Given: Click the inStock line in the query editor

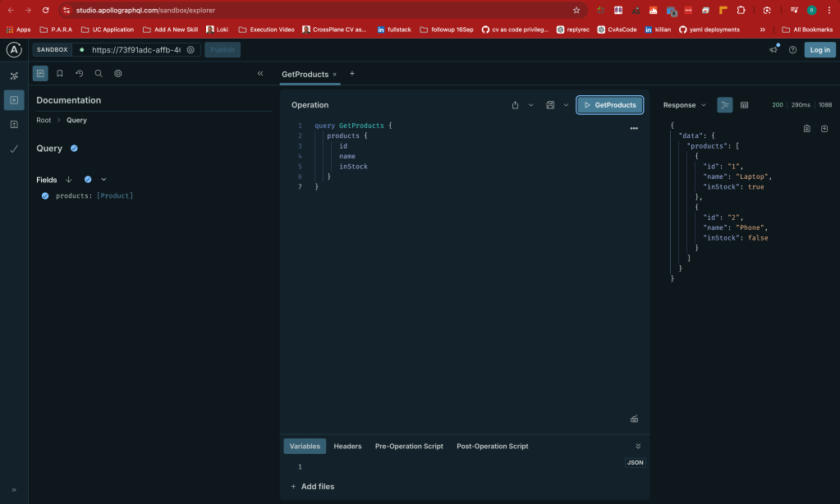Looking at the screenshot, I should pos(354,167).
